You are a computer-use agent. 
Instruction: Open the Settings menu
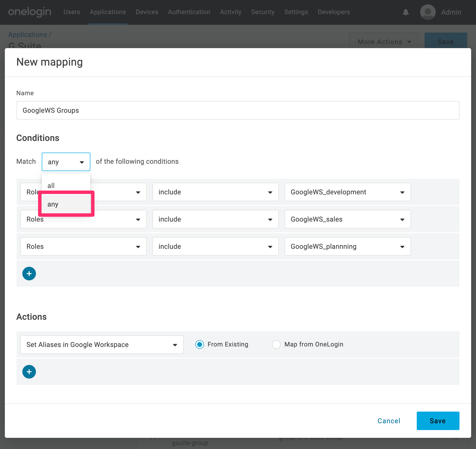click(296, 12)
